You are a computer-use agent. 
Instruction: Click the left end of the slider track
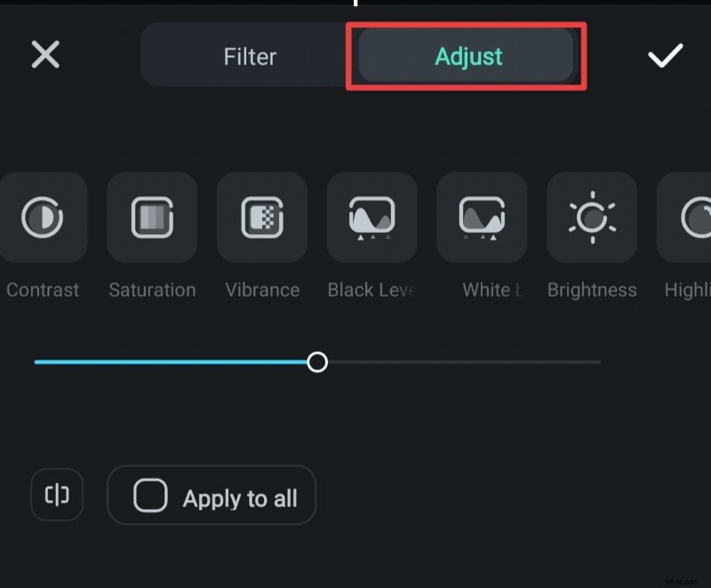coord(36,362)
